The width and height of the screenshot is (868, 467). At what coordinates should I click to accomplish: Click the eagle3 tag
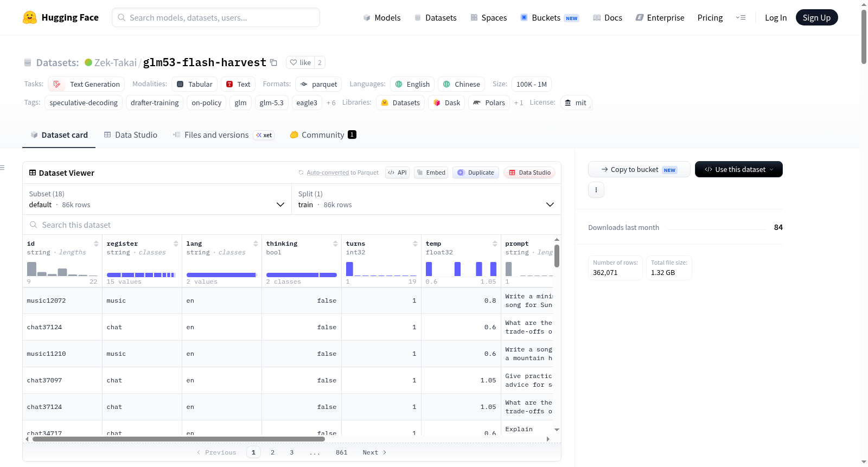click(307, 103)
